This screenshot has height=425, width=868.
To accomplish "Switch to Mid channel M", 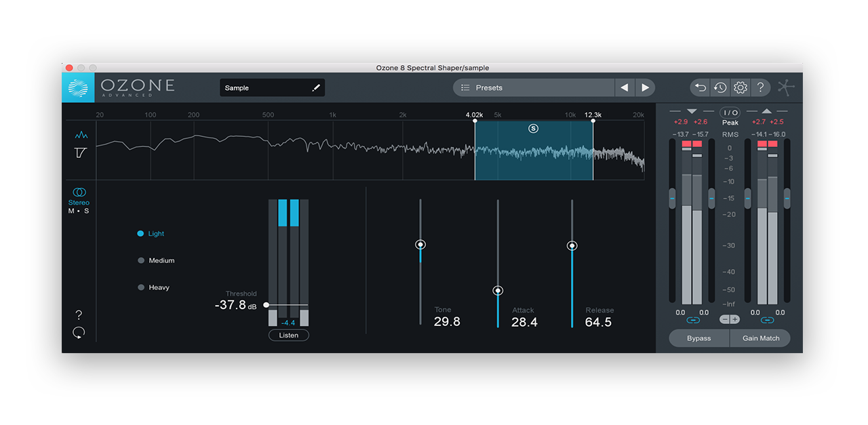I will click(71, 211).
